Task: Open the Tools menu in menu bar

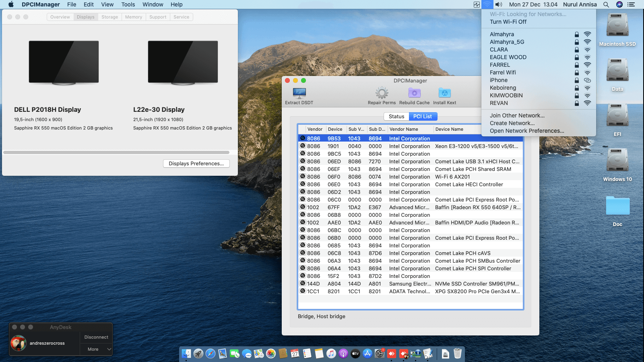Action: pyautogui.click(x=128, y=4)
